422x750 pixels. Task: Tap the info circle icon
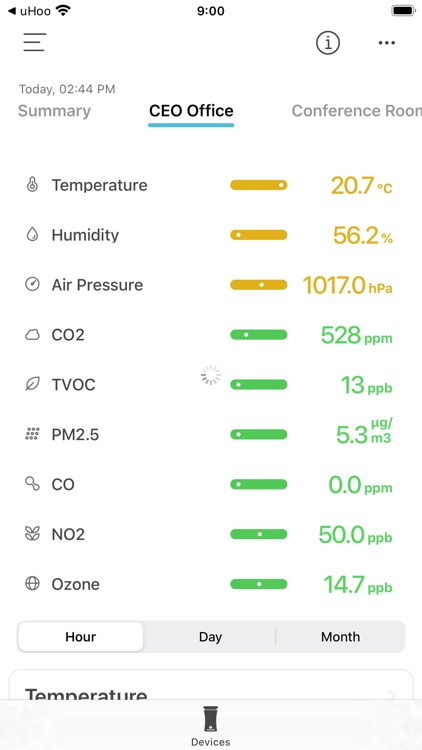[x=328, y=43]
